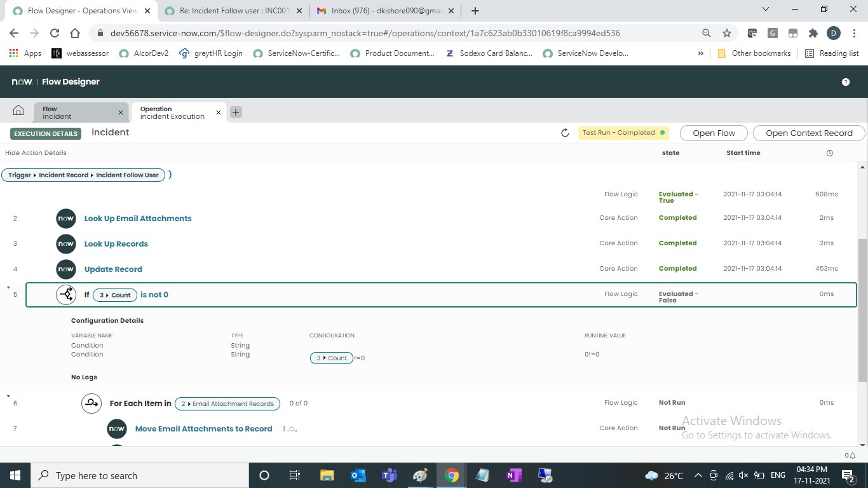Image resolution: width=868 pixels, height=488 pixels.
Task: Click the Move Email Attachments action icon
Action: (116, 429)
